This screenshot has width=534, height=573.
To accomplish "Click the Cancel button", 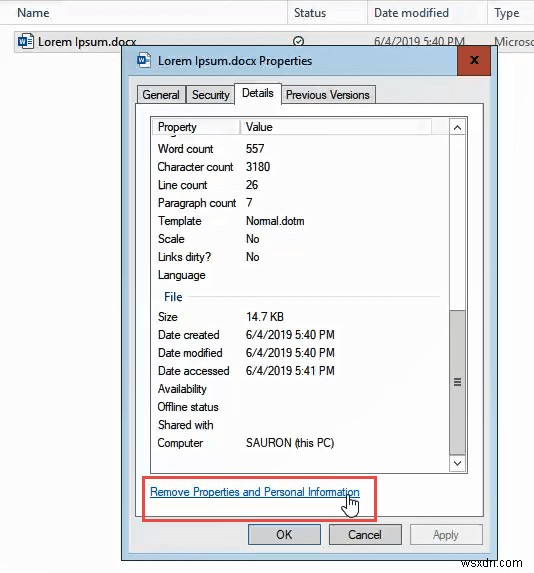I will click(365, 535).
